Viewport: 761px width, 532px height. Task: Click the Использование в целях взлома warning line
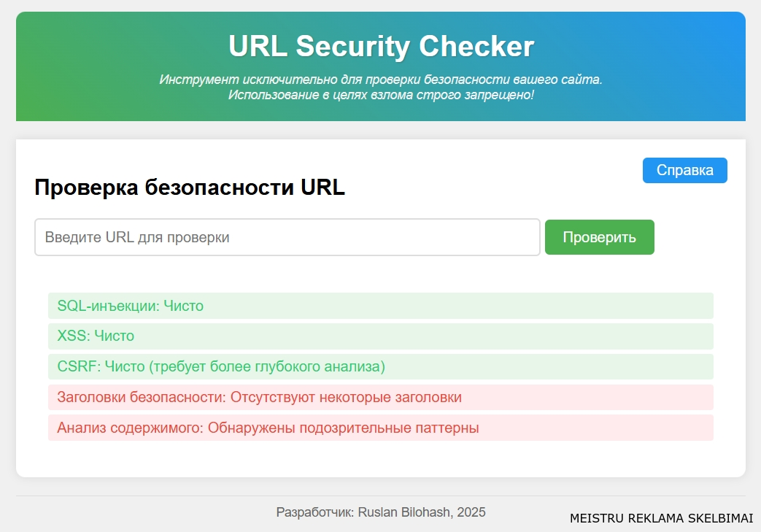[381, 95]
